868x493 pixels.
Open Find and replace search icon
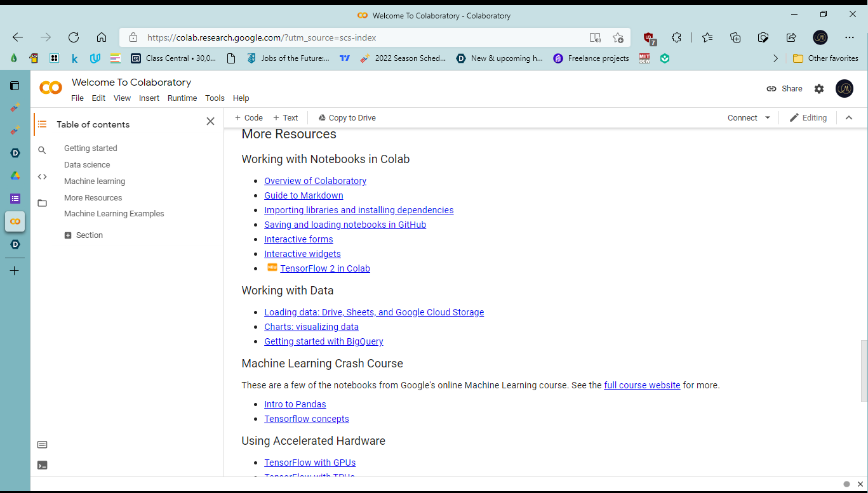pos(42,150)
